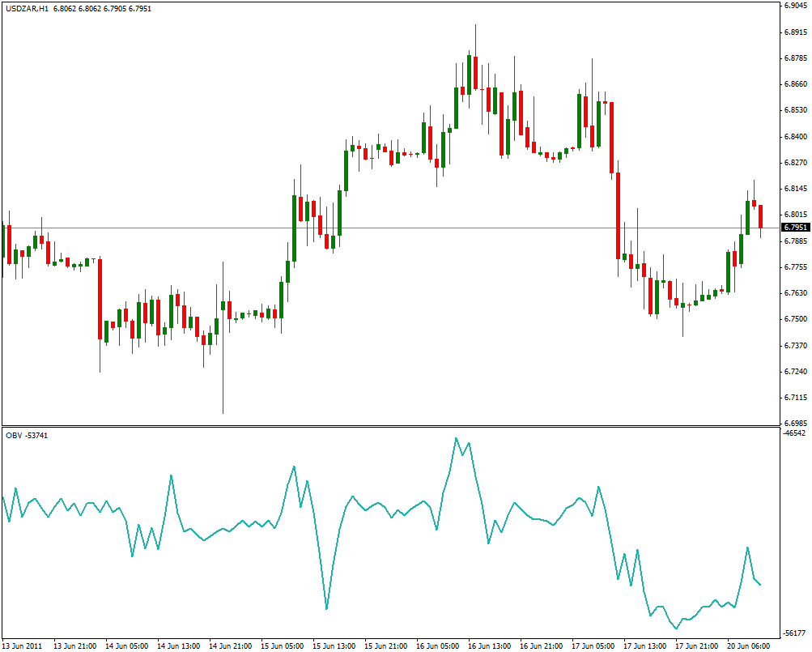812x652 pixels.
Task: Click the 20 Jun 06:00 time label
Action: (748, 646)
